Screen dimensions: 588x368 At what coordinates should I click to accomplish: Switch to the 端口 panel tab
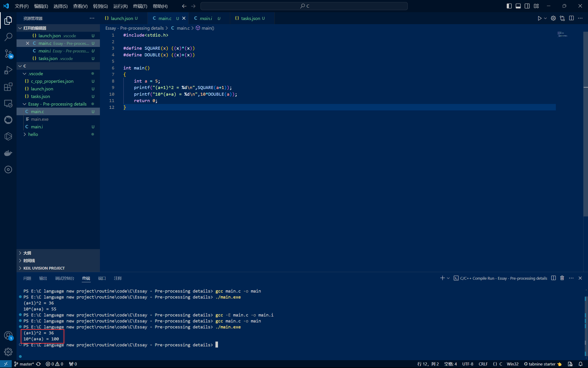[102, 278]
